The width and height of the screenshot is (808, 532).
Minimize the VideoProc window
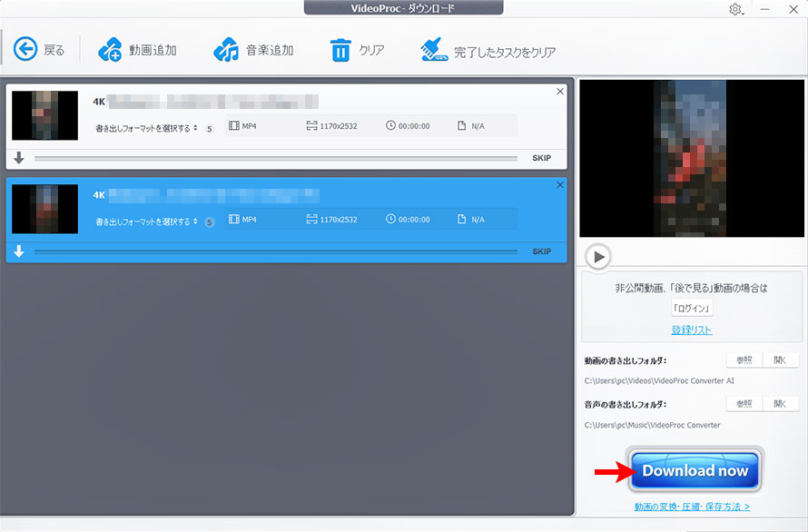click(764, 9)
